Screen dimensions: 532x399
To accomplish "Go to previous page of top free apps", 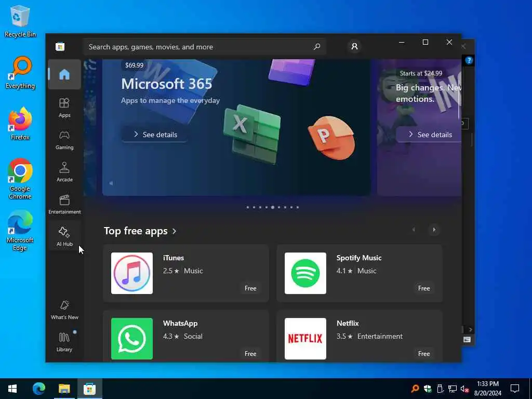I will [x=414, y=230].
